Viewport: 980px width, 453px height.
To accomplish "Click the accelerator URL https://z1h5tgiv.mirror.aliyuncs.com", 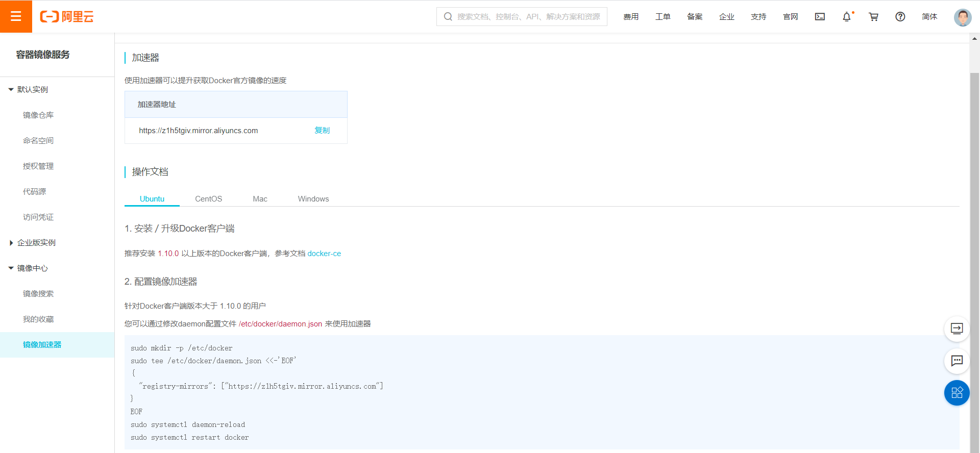I will 199,131.
